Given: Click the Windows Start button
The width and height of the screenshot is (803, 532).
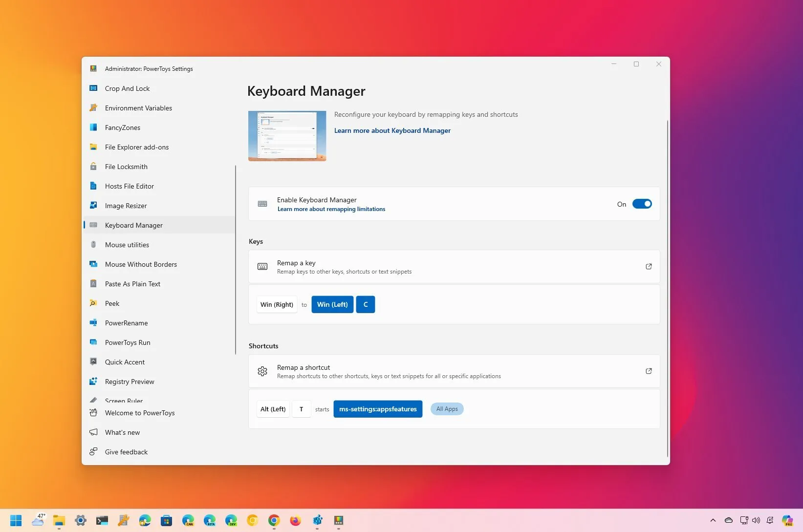Looking at the screenshot, I should pyautogui.click(x=16, y=521).
